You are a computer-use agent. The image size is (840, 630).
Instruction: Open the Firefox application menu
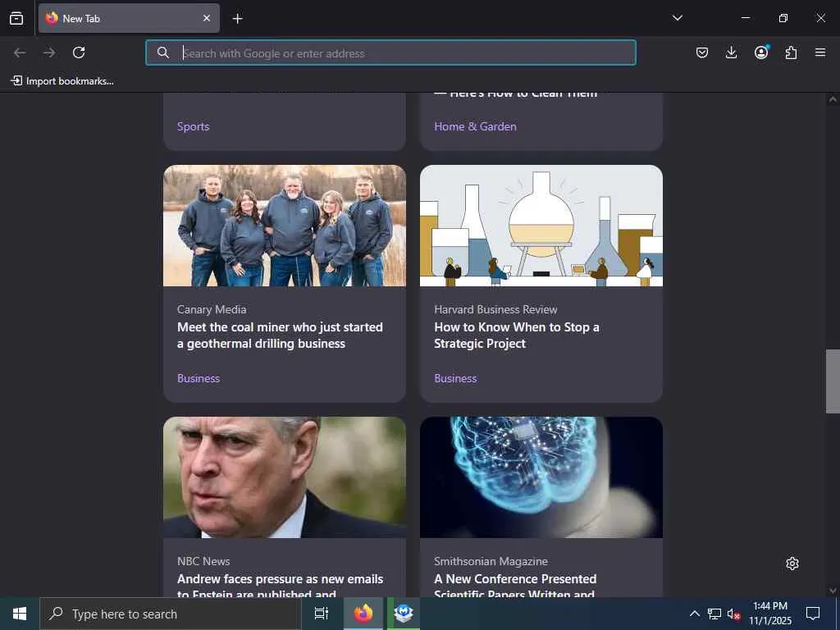[820, 52]
